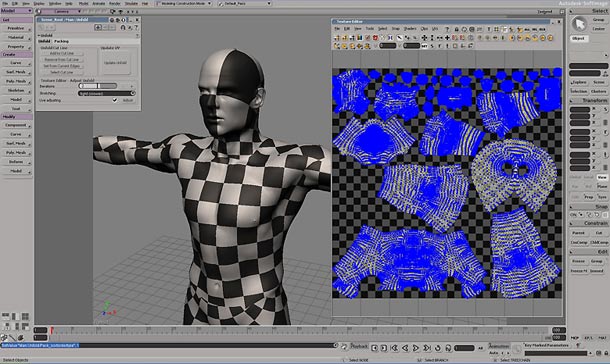The image size is (610, 364).
Task: Toggle Snap ON button in right panel
Action: 573,215
